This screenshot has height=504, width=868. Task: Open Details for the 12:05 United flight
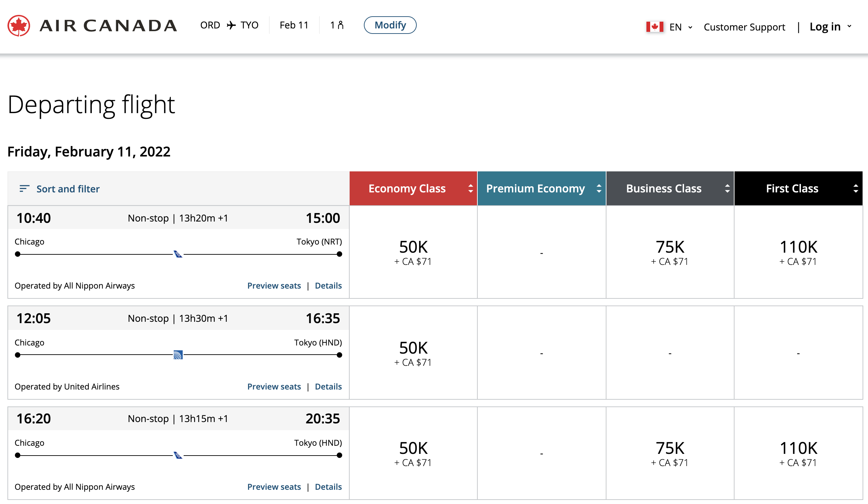tap(328, 386)
